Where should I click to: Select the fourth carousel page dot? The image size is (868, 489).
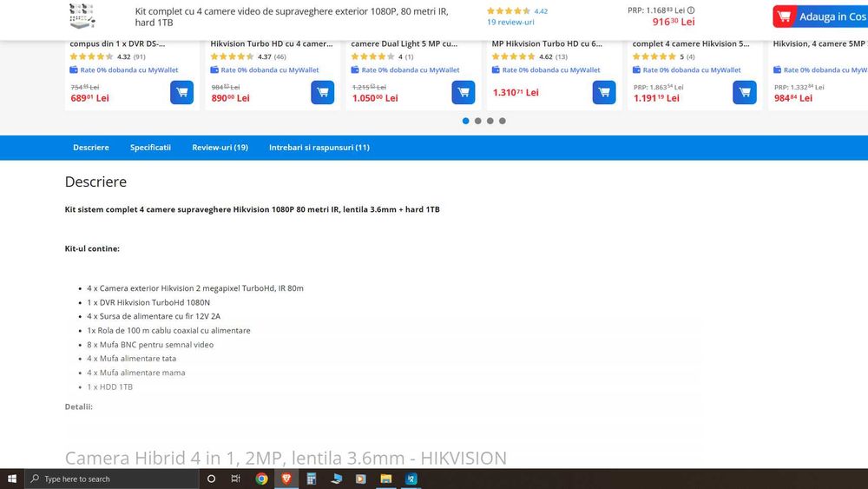click(502, 121)
